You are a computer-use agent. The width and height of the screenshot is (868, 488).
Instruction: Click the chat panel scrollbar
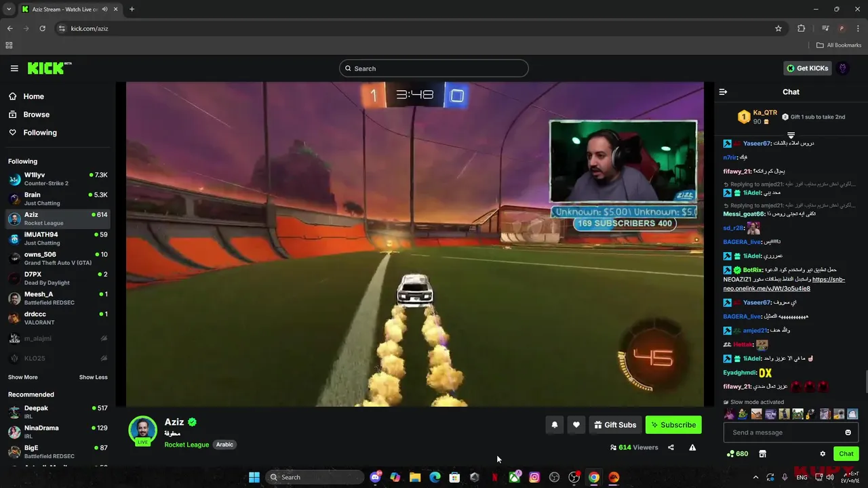865,382
